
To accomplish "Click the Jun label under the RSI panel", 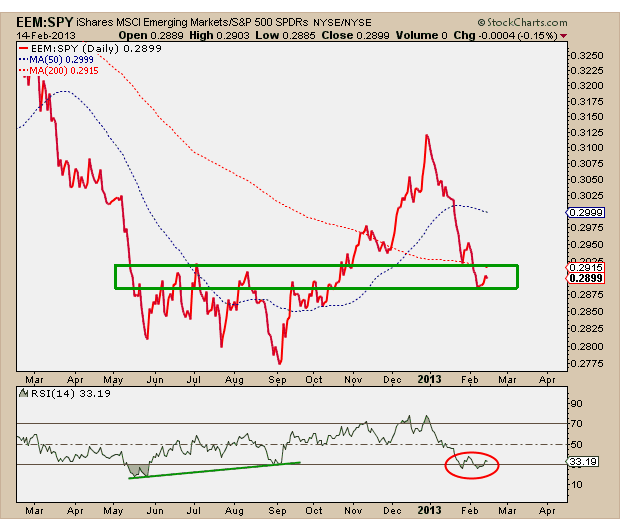I will 155,511.
